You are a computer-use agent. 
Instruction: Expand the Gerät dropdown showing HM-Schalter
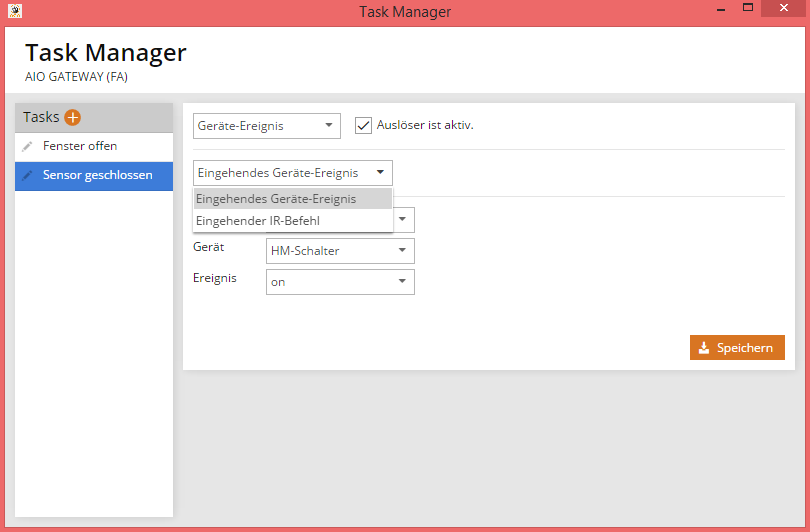340,251
